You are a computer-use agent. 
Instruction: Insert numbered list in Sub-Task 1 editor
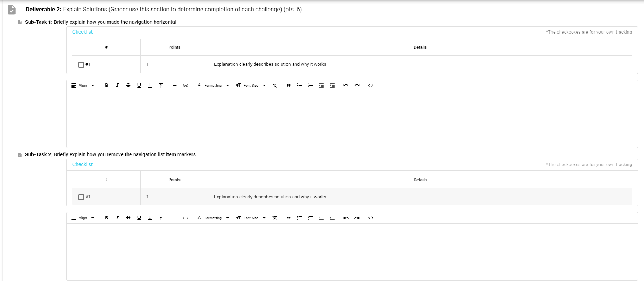click(x=311, y=85)
